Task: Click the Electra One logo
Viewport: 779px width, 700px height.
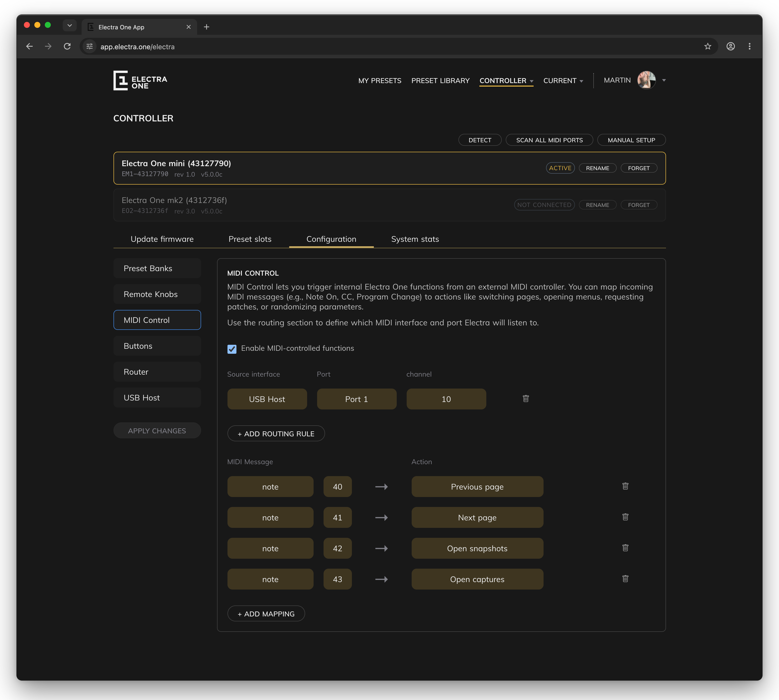Action: pos(140,80)
